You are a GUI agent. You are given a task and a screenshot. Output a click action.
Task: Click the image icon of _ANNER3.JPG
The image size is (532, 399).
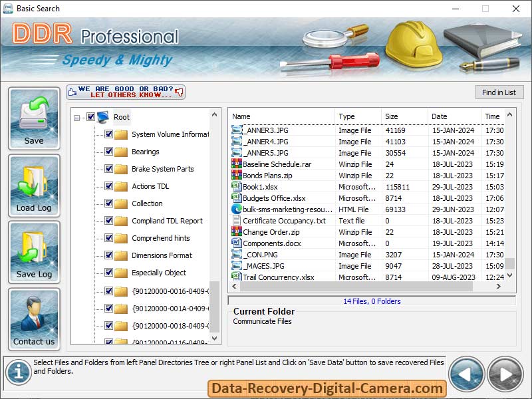237,130
